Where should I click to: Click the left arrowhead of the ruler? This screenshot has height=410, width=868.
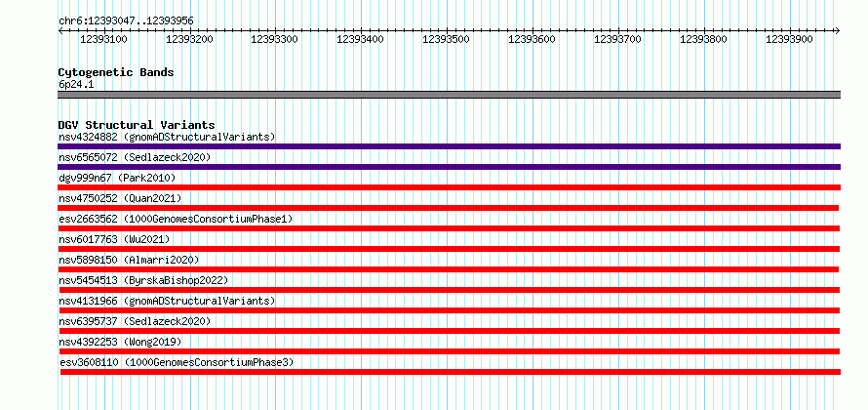[x=60, y=31]
